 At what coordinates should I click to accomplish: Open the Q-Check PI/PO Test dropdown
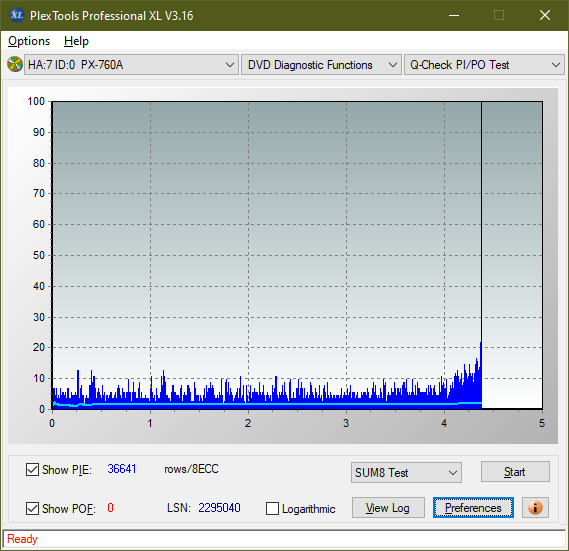(484, 65)
